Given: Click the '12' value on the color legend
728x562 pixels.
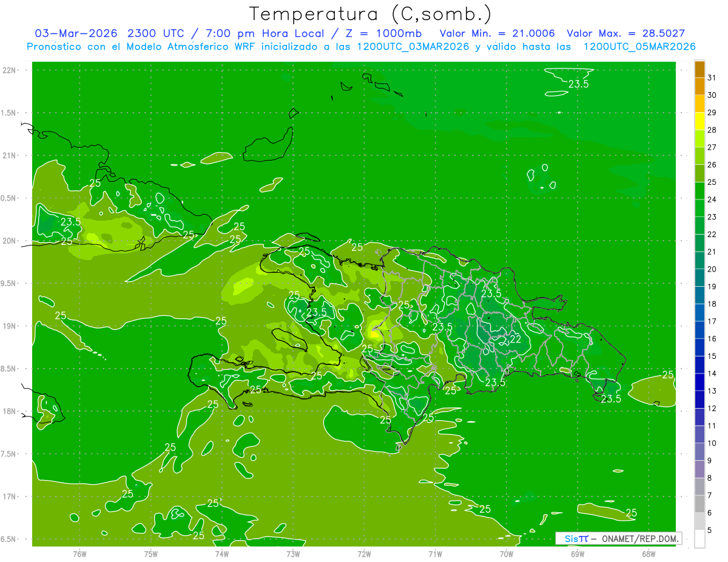Looking at the screenshot, I should [712, 408].
